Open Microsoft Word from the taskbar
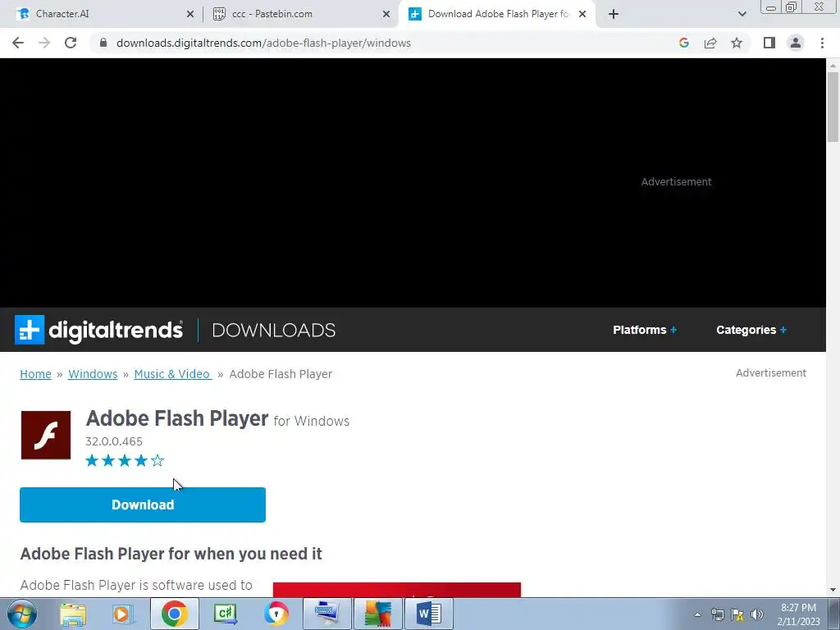The image size is (840, 630). (x=428, y=614)
